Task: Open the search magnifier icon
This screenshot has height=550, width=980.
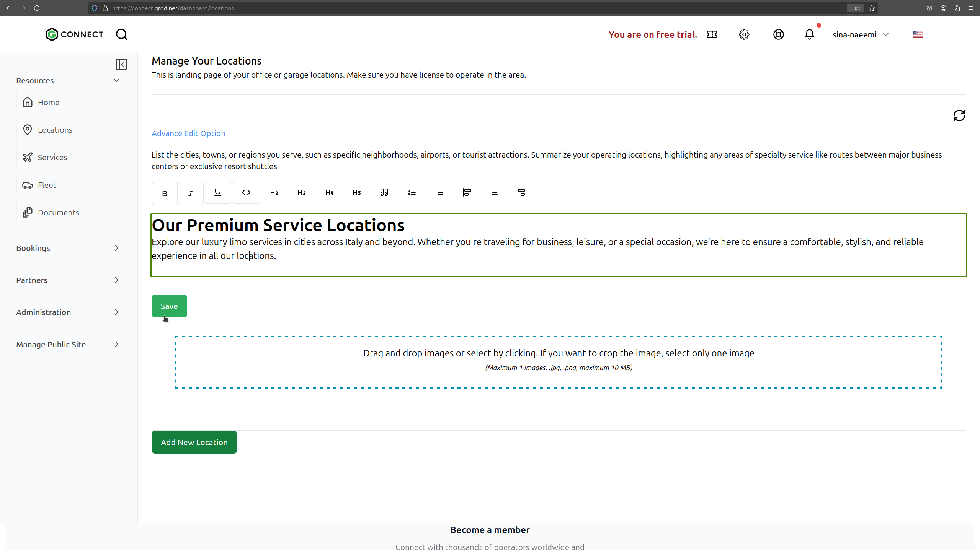Action: (x=122, y=34)
